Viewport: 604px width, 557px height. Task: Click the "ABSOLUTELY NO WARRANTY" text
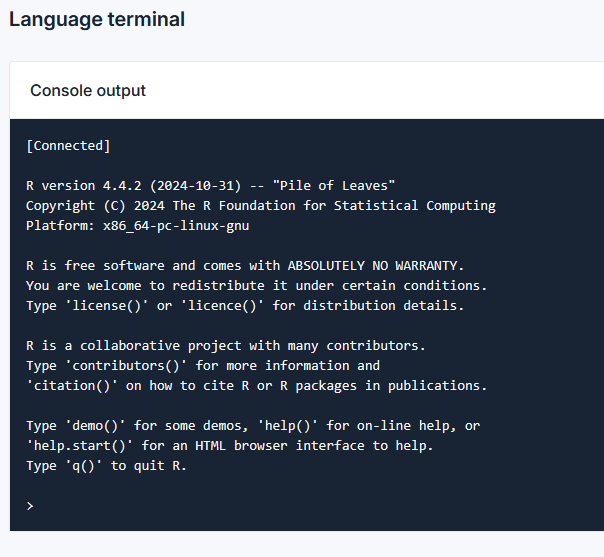click(x=376, y=266)
